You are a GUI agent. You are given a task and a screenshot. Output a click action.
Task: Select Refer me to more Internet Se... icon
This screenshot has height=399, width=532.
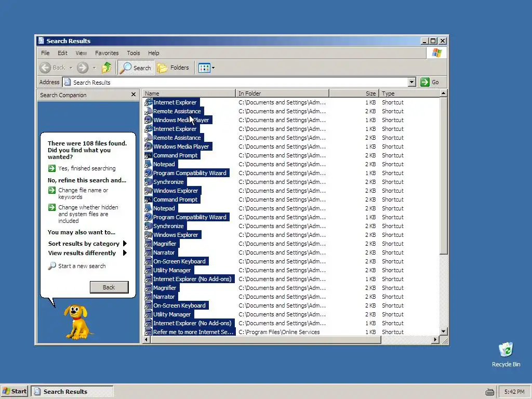(x=148, y=331)
